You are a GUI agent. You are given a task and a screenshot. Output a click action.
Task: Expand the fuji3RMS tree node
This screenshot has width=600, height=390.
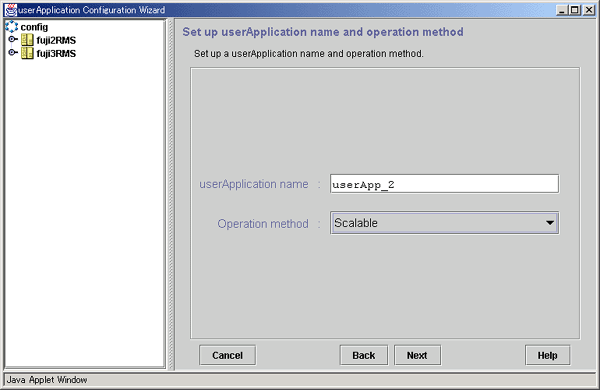pos(13,52)
